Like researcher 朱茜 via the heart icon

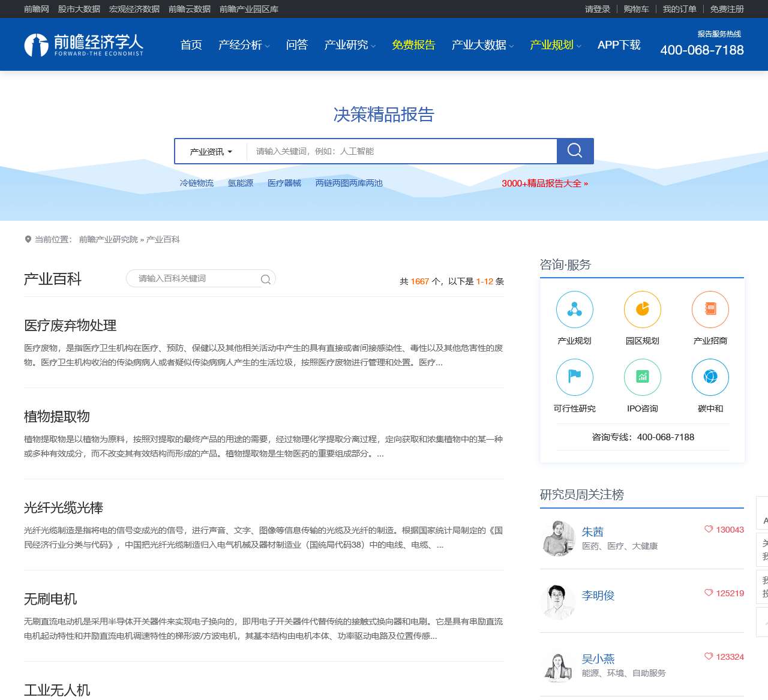[709, 530]
